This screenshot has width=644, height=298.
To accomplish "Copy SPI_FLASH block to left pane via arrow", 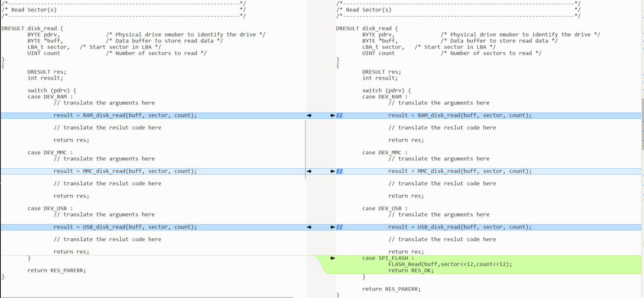I will [332, 258].
